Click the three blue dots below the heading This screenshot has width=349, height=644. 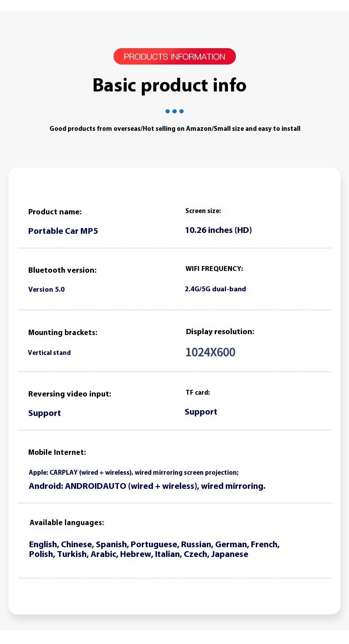point(174,111)
